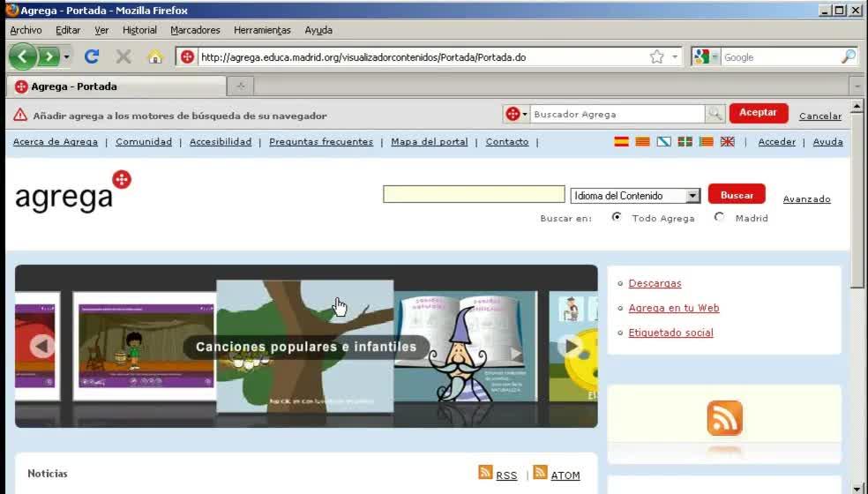Click the Cancelar link
Image resolution: width=868 pixels, height=494 pixels.
[819, 116]
